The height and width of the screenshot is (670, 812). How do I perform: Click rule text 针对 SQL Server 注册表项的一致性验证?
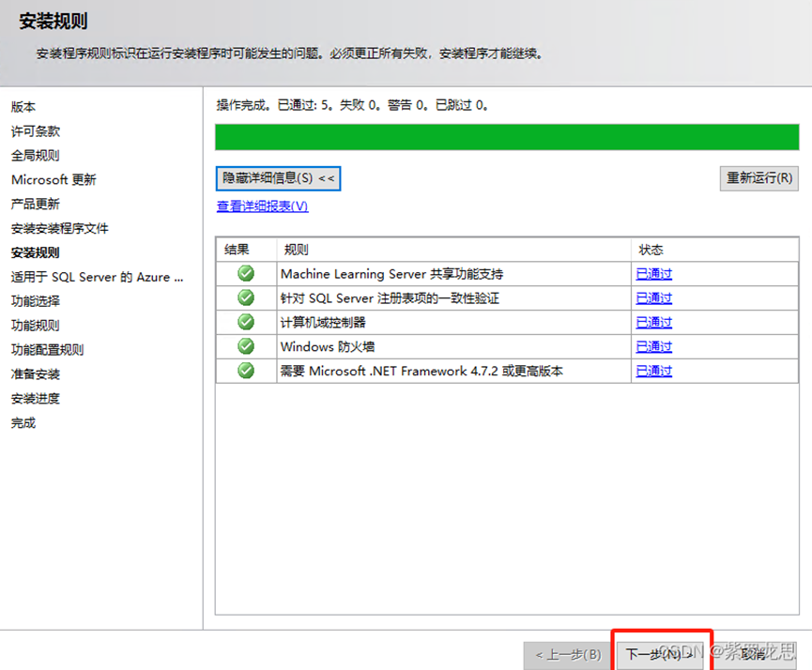tap(390, 298)
